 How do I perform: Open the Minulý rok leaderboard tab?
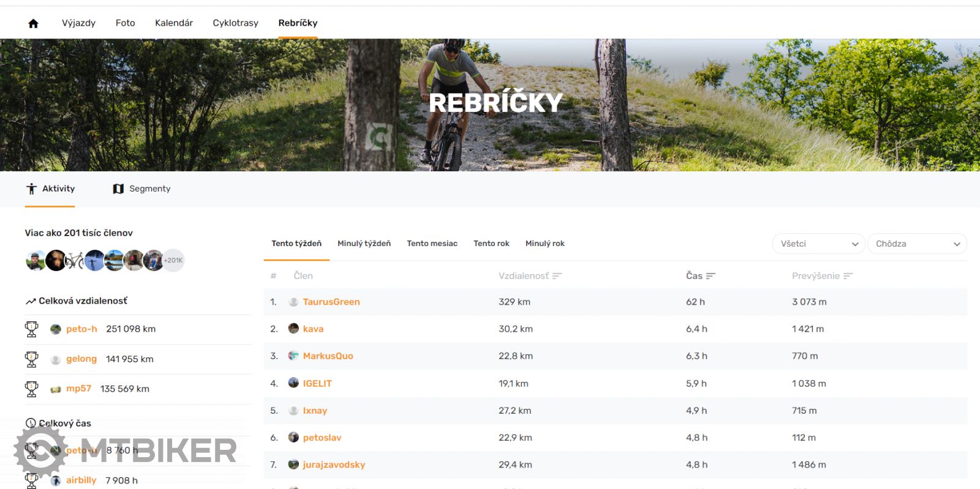[x=545, y=244]
